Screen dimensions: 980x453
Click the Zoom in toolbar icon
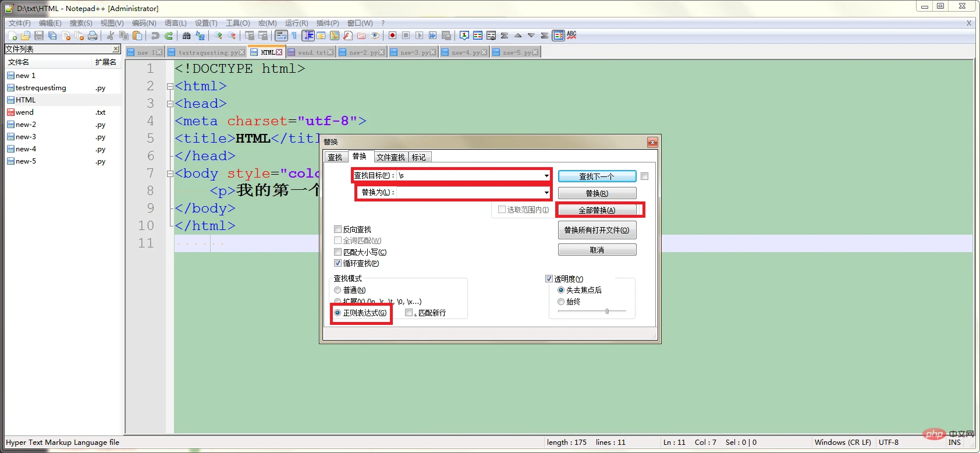click(x=218, y=36)
